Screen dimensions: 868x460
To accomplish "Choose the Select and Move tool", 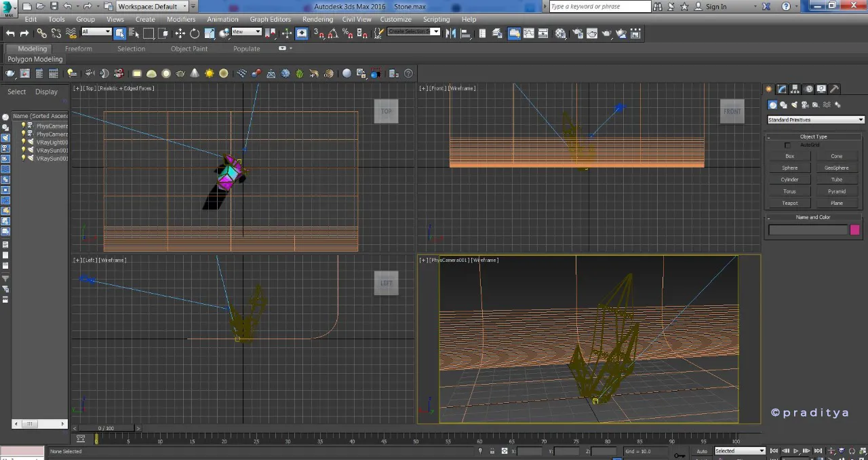I will [180, 33].
